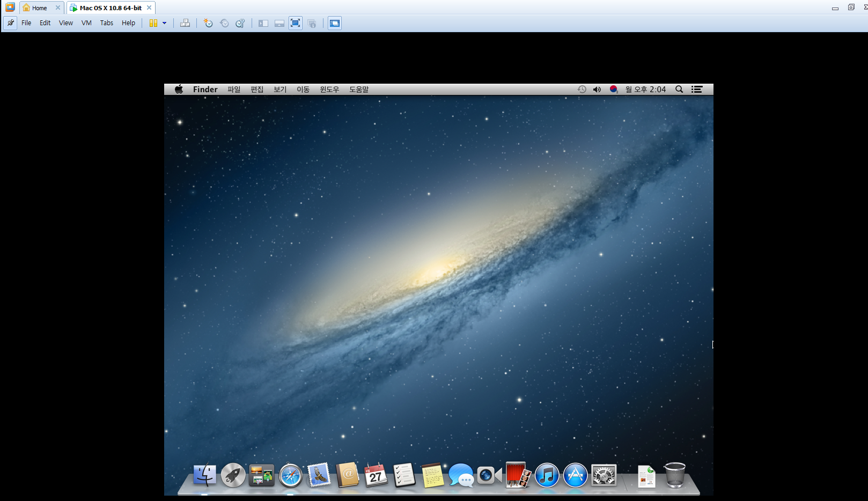Open Reminders checklist icon
The height and width of the screenshot is (501, 868).
click(x=404, y=475)
